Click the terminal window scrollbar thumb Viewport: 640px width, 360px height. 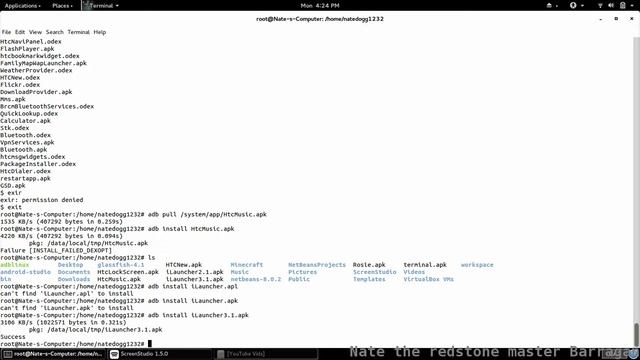636,334
